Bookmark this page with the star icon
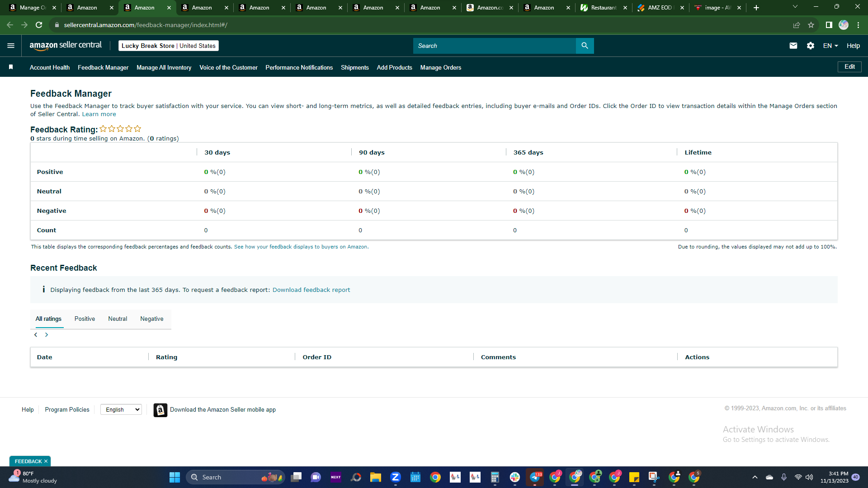This screenshot has width=868, height=488. pyautogui.click(x=811, y=25)
